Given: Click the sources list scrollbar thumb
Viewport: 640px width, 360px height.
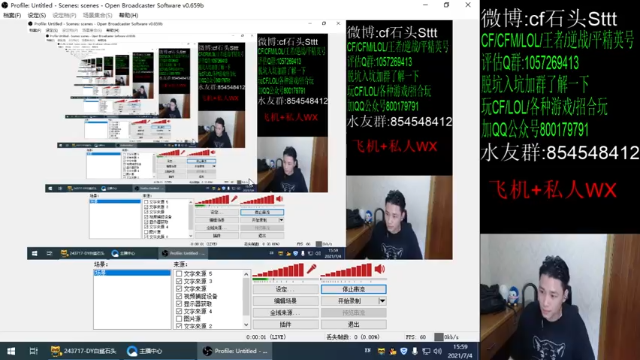Looking at the screenshot, I should [246, 296].
